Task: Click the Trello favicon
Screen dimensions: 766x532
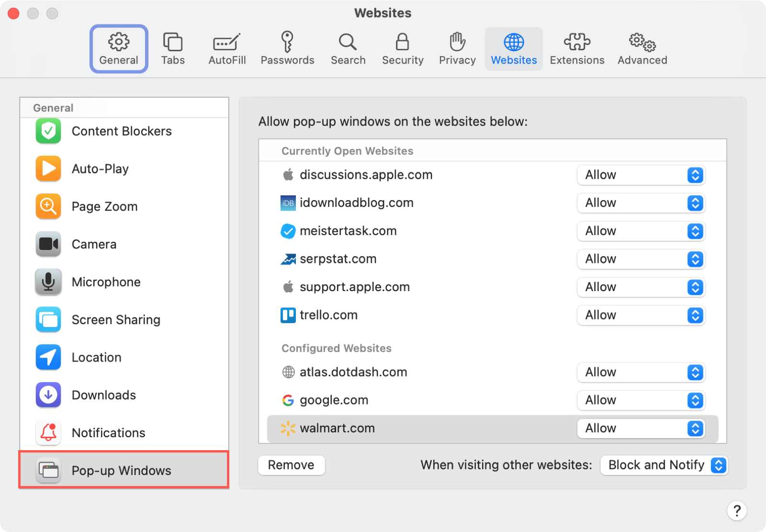Action: (288, 315)
